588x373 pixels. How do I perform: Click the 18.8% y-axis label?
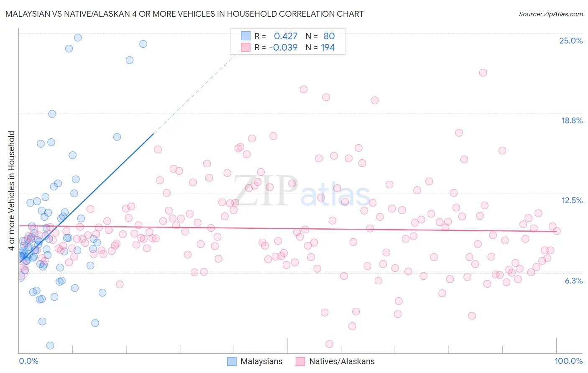coord(572,120)
